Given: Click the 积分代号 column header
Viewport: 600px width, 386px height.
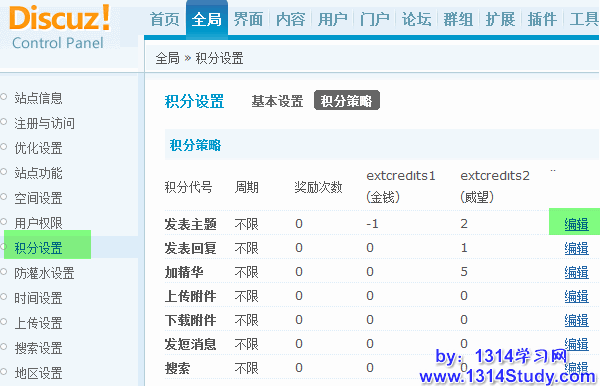Looking at the screenshot, I should 189,187.
